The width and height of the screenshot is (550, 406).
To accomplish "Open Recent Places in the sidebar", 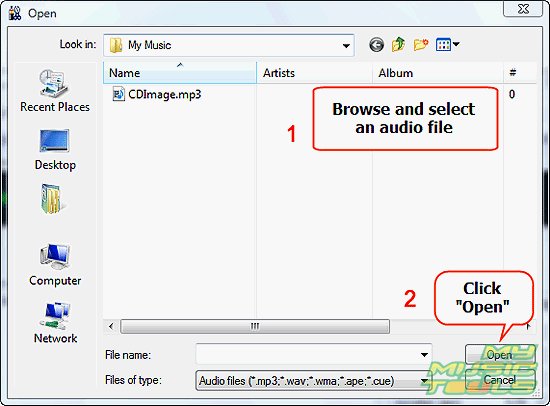I will 55,91.
